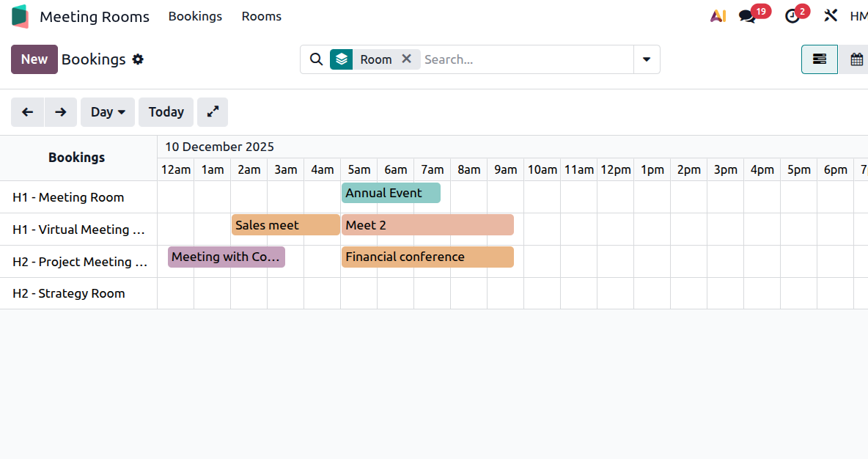Open the chat messages icon

pyautogui.click(x=747, y=16)
